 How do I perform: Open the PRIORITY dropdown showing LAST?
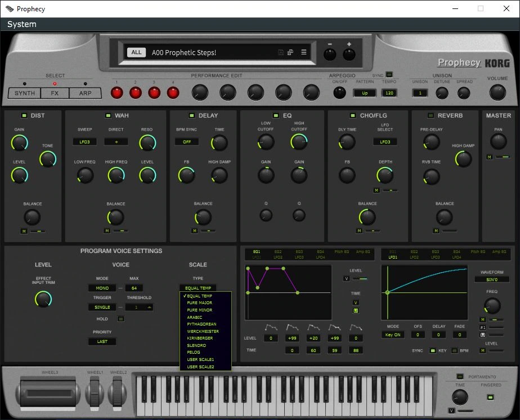click(102, 341)
